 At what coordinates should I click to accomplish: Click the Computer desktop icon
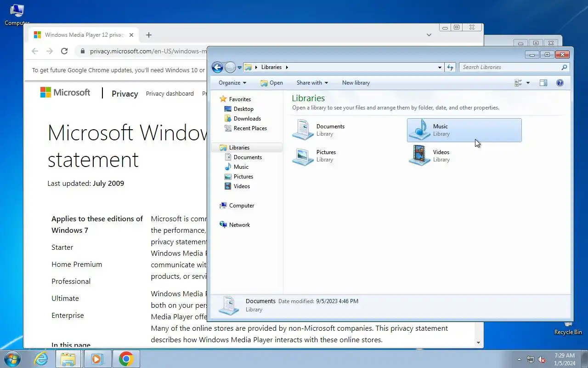[x=17, y=14]
